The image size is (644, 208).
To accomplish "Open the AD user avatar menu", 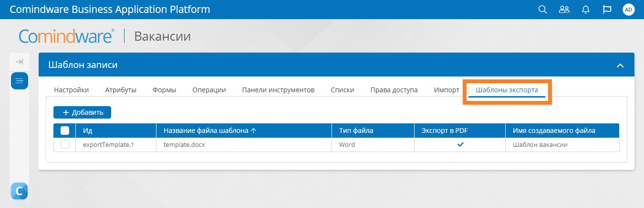I will tap(628, 10).
